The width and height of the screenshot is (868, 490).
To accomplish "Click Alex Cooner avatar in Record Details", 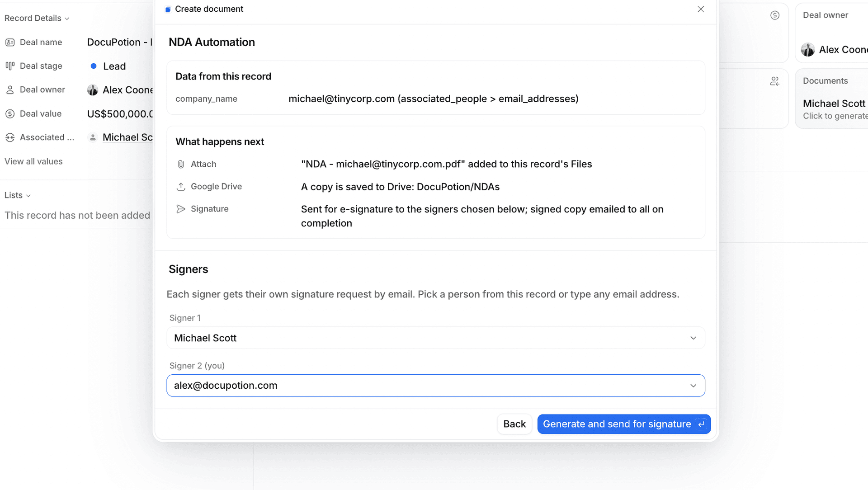I will (93, 90).
